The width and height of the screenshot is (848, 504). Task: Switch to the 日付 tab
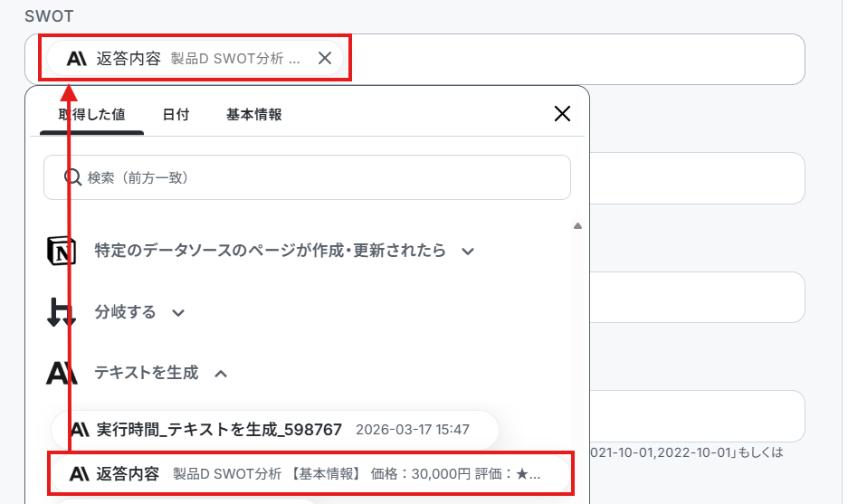click(176, 115)
